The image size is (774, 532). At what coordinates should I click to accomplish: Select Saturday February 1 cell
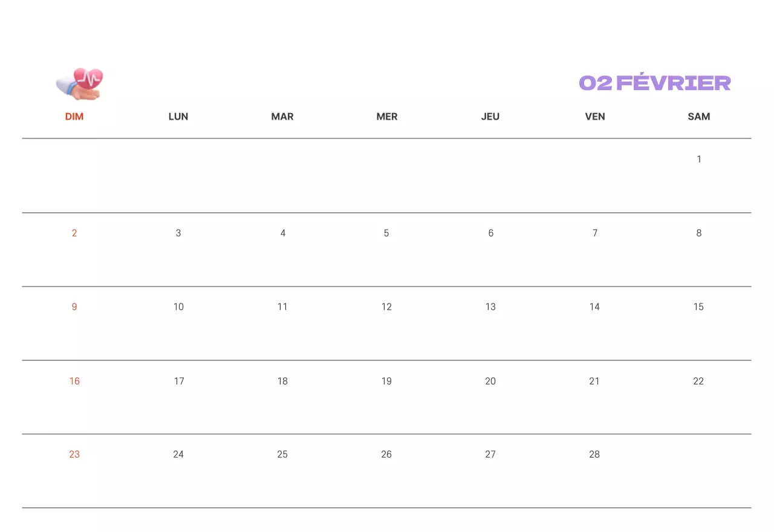tap(699, 160)
